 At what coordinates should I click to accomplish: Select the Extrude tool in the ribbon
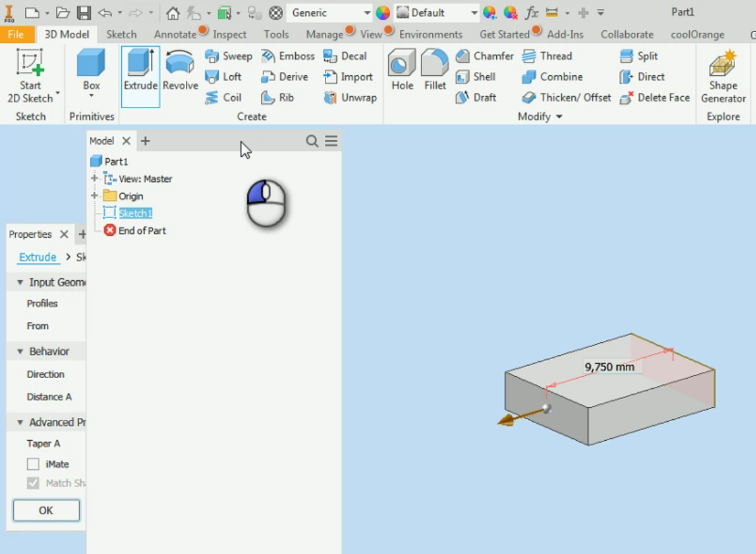pyautogui.click(x=140, y=77)
